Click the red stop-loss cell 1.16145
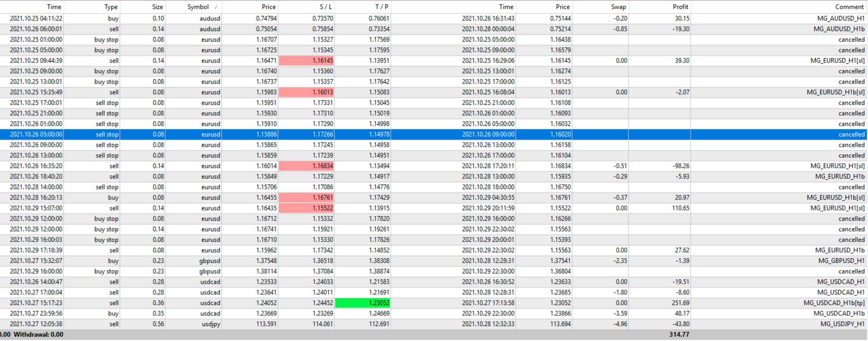This screenshot has width=868, height=341. tap(306, 61)
